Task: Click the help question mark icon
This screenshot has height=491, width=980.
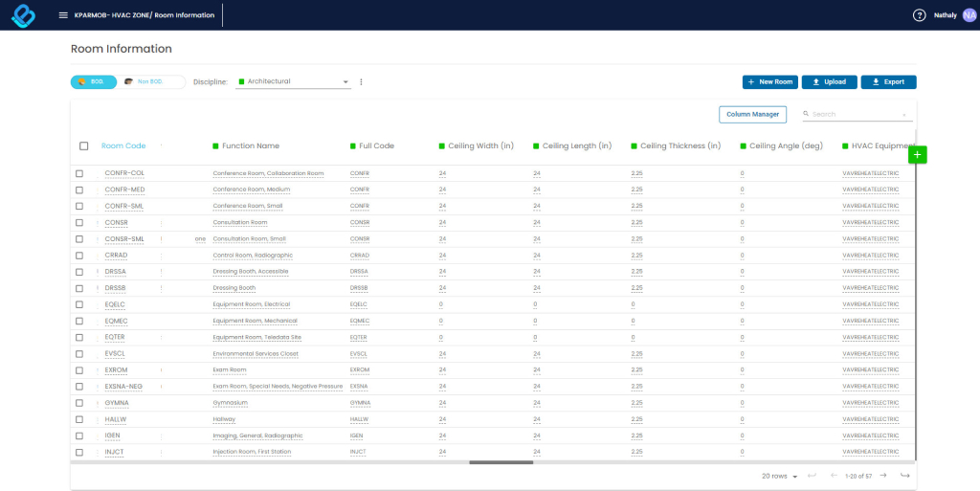Action: 919,15
